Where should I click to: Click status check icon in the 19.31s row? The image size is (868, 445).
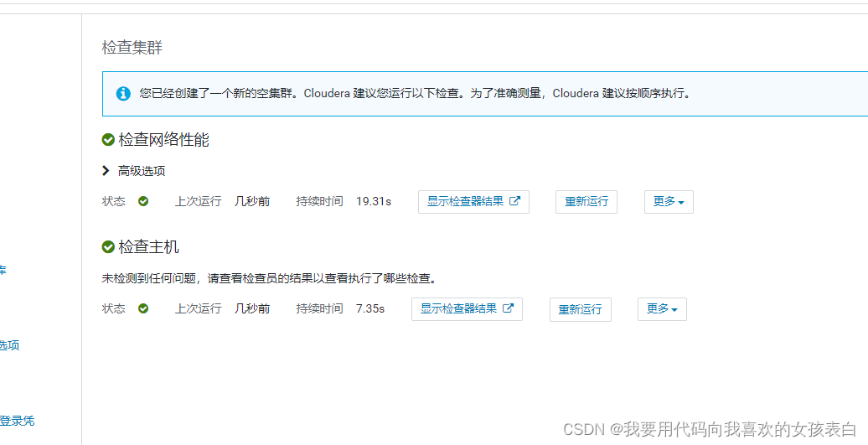[143, 201]
